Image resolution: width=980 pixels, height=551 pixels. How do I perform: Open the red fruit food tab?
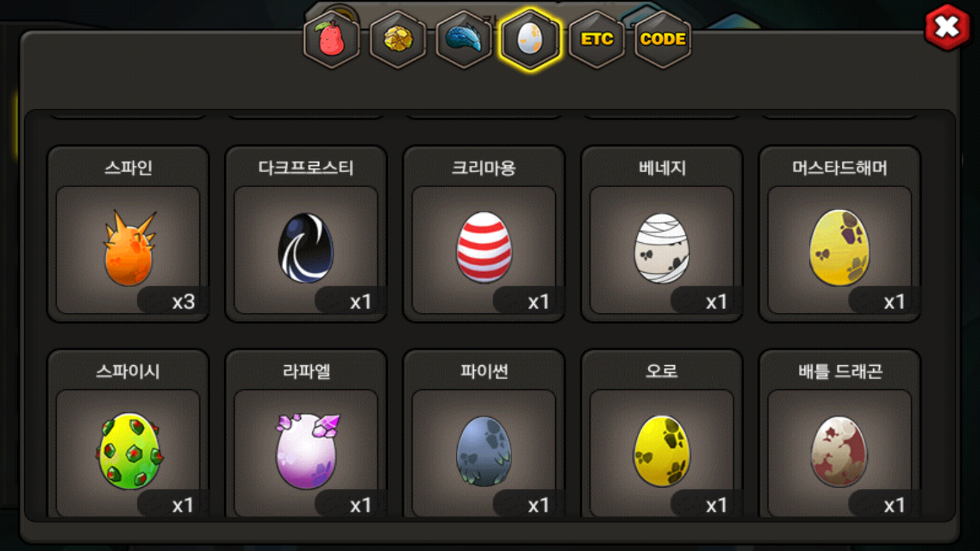332,39
